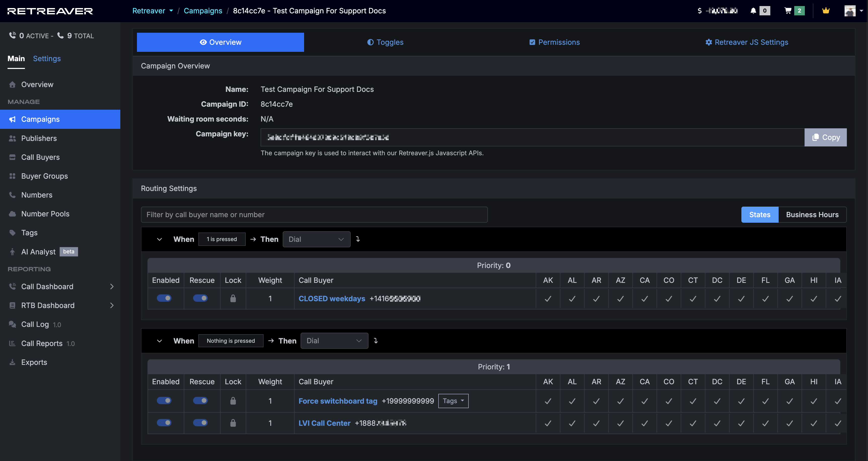Open the LVI Call Center link

(x=324, y=423)
